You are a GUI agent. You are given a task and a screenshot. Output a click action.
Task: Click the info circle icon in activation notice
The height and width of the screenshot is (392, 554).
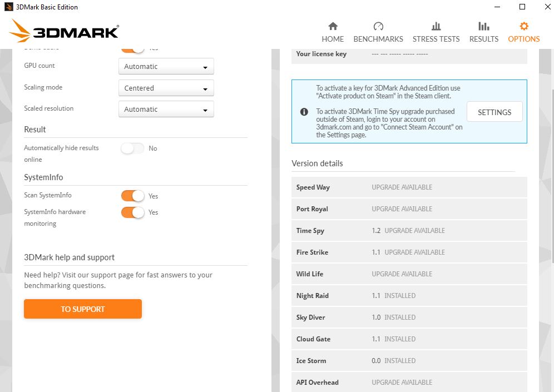click(304, 112)
